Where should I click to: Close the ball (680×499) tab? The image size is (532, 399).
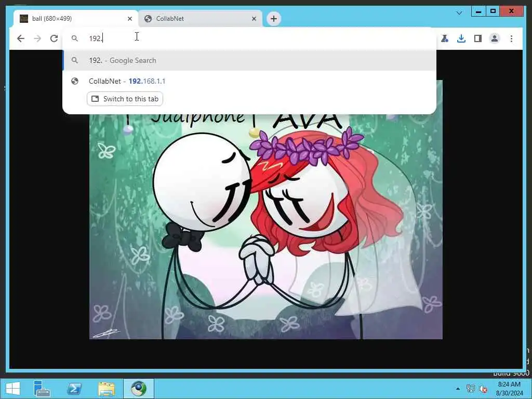click(x=129, y=19)
